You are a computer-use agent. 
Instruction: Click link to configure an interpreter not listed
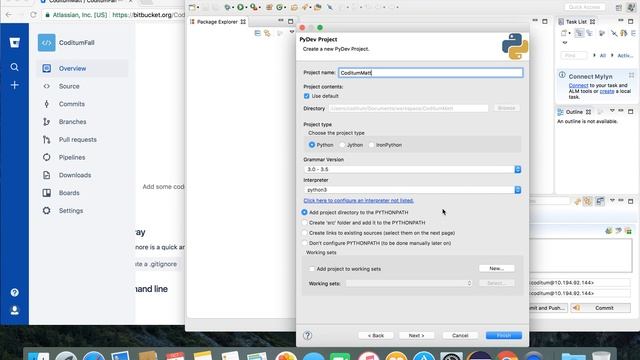358,200
